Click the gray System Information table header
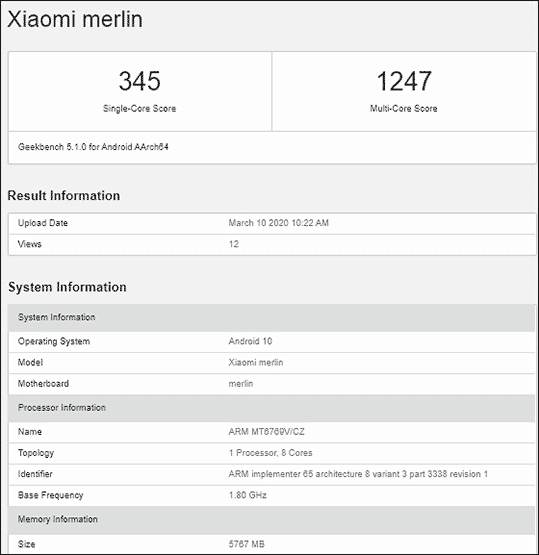The width and height of the screenshot is (539, 555). pos(272,317)
